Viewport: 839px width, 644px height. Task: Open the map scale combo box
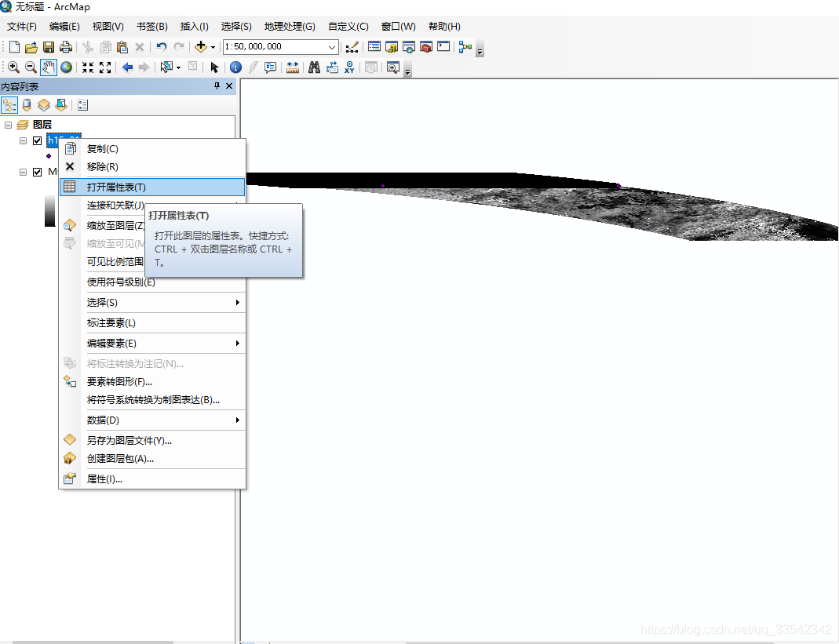coord(281,47)
